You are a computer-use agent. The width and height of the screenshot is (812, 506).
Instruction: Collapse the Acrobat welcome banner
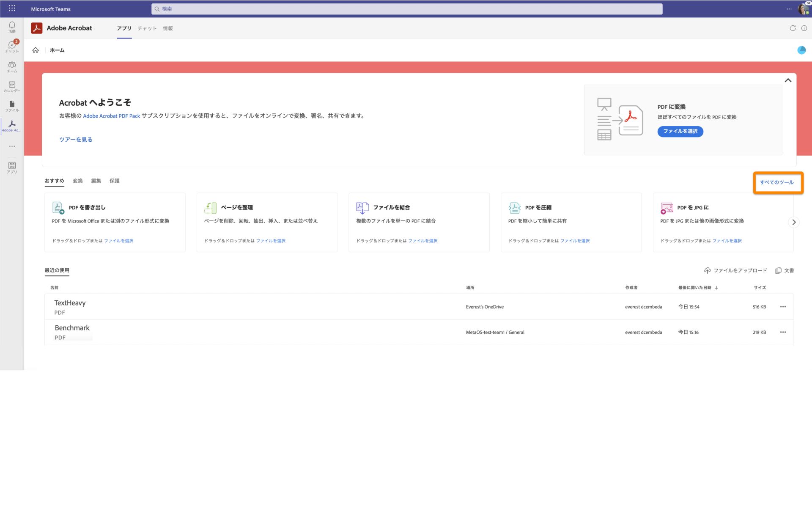[x=788, y=80]
